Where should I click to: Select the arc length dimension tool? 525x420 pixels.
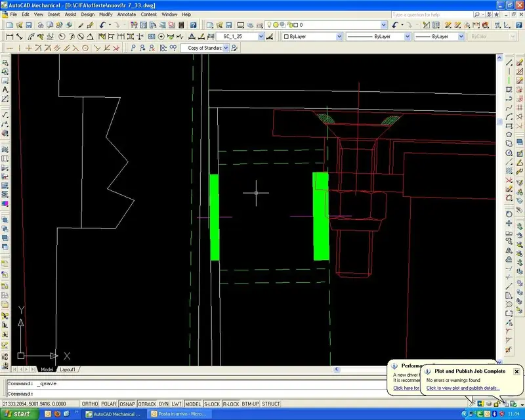(31, 37)
